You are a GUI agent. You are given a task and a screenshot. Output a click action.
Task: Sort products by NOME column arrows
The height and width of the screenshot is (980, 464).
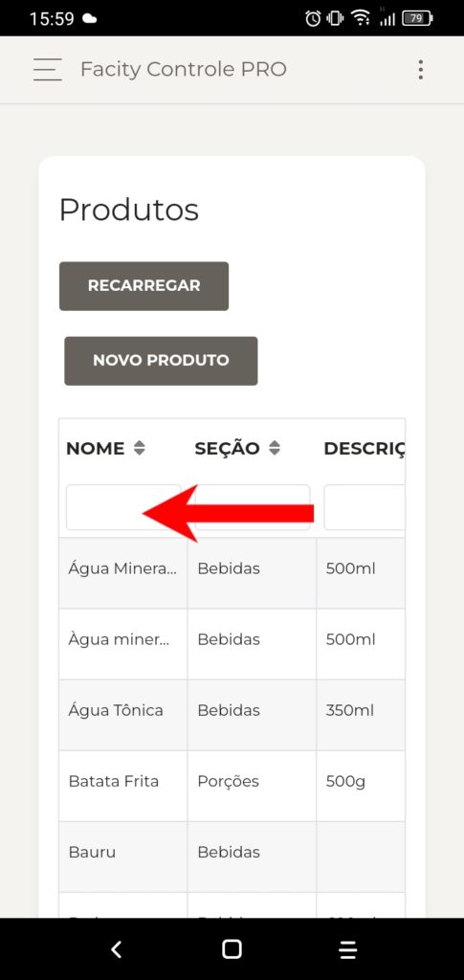point(140,448)
